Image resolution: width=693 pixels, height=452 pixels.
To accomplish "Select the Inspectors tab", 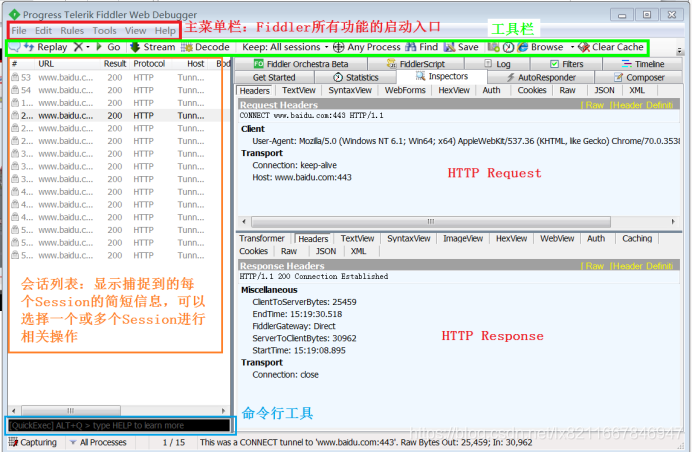I will [x=442, y=76].
